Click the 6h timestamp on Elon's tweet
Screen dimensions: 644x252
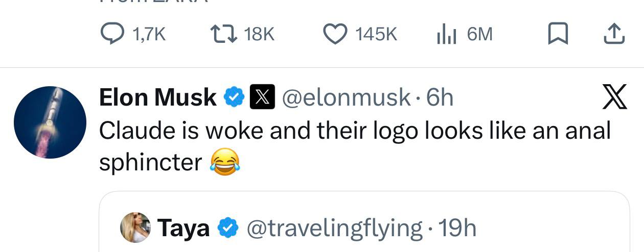(440, 97)
